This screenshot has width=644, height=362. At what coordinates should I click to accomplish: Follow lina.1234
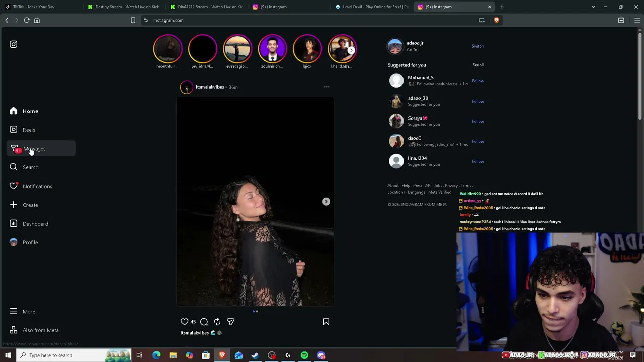click(478, 161)
